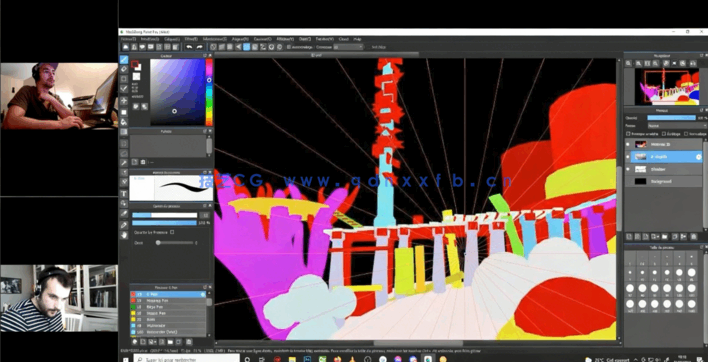Select the Gradient tool

pos(124,132)
